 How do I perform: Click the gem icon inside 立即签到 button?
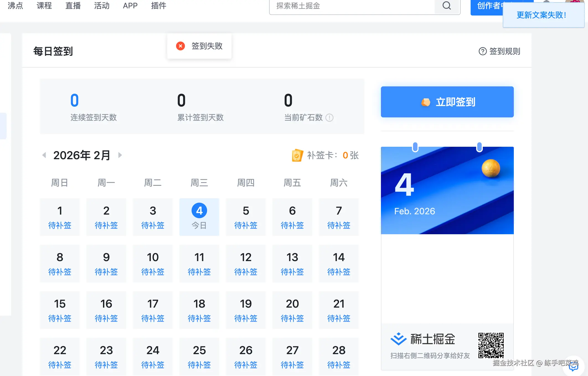point(425,102)
